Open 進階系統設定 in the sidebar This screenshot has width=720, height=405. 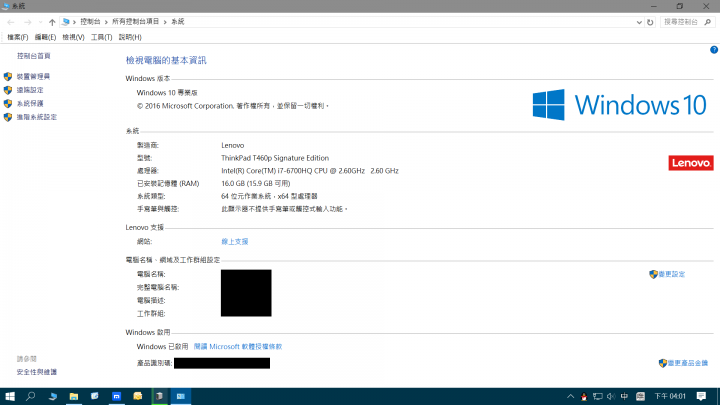point(37,117)
